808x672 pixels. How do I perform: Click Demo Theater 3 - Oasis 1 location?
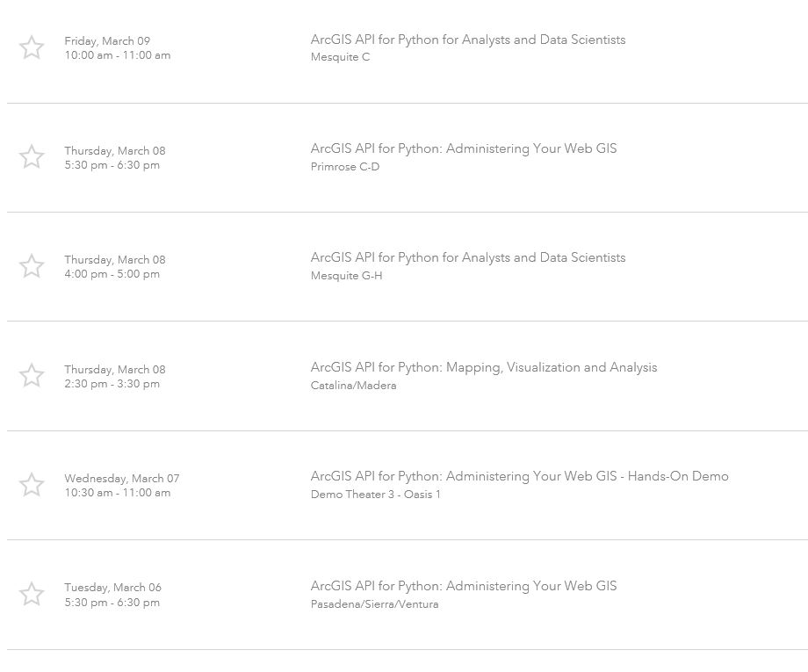(x=376, y=495)
